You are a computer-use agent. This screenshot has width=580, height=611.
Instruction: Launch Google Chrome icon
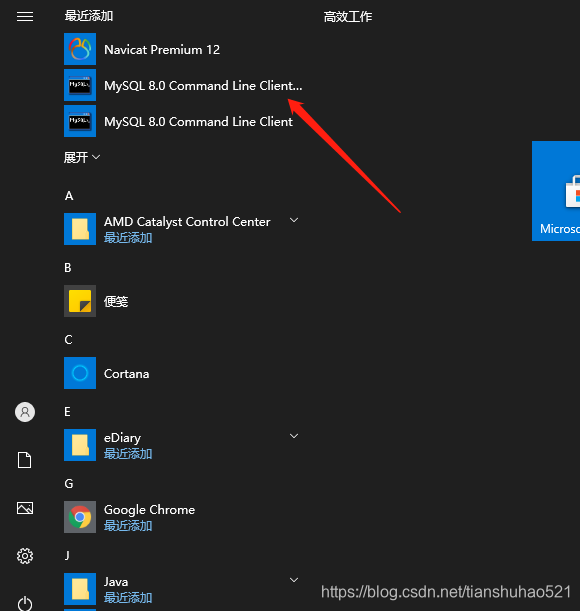(80, 517)
